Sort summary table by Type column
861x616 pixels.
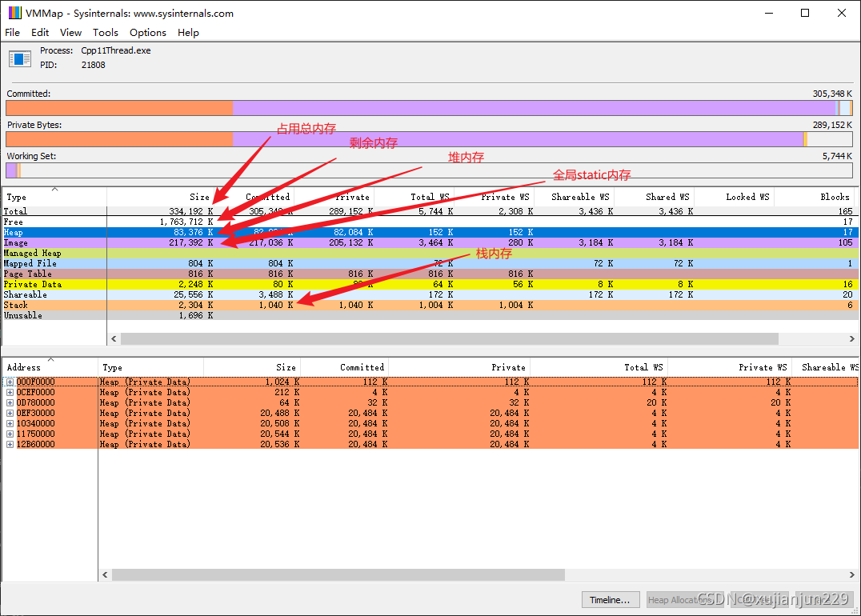pyautogui.click(x=54, y=197)
